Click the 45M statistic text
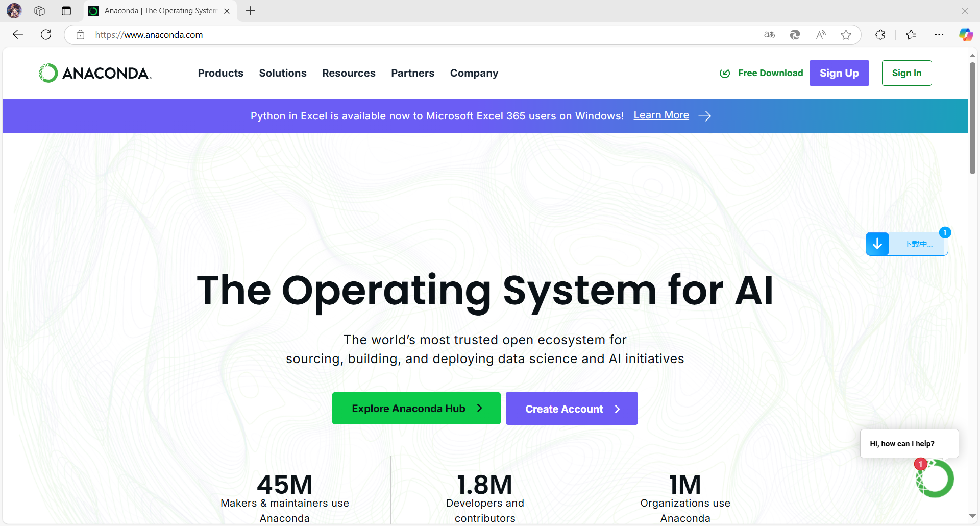Viewport: 980px width, 526px height. [284, 485]
